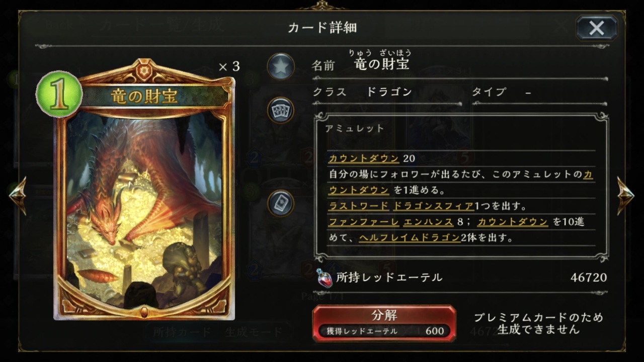
Task: Click the owned ether amount 46720
Action: pos(589,278)
